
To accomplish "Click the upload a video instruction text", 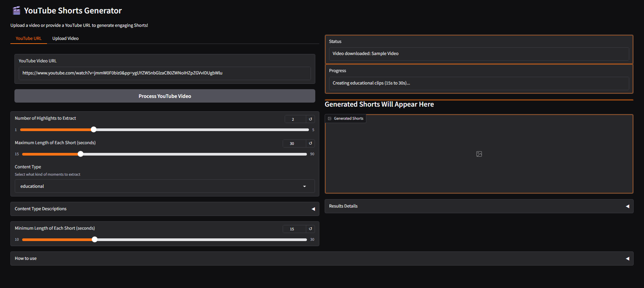I will 79,25.
